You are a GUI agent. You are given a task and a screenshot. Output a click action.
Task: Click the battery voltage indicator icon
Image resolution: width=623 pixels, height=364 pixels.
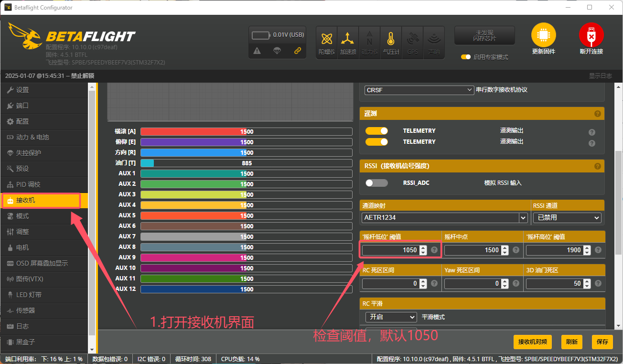[261, 35]
